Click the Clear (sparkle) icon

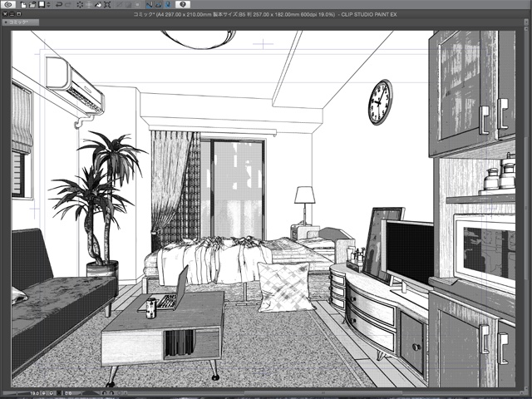(x=80, y=5)
